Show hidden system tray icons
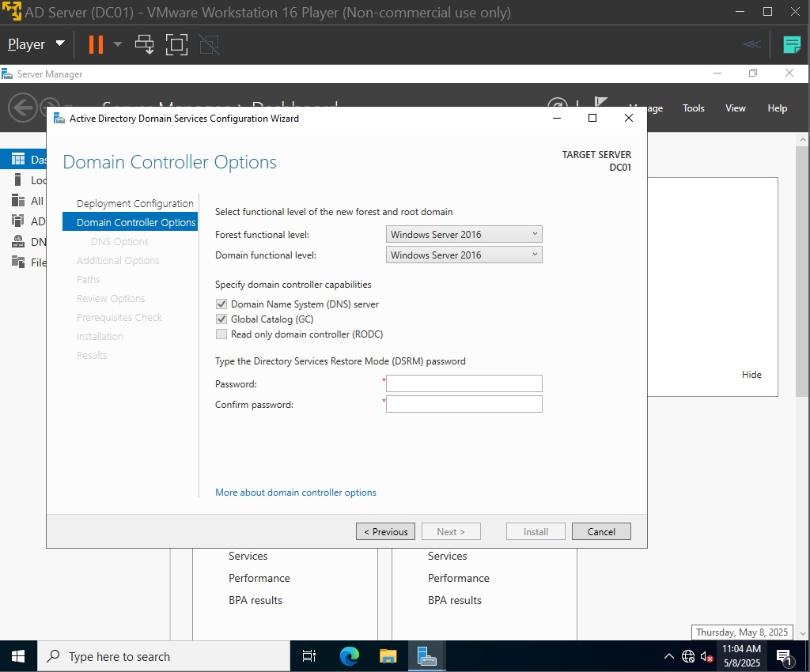 [669, 656]
